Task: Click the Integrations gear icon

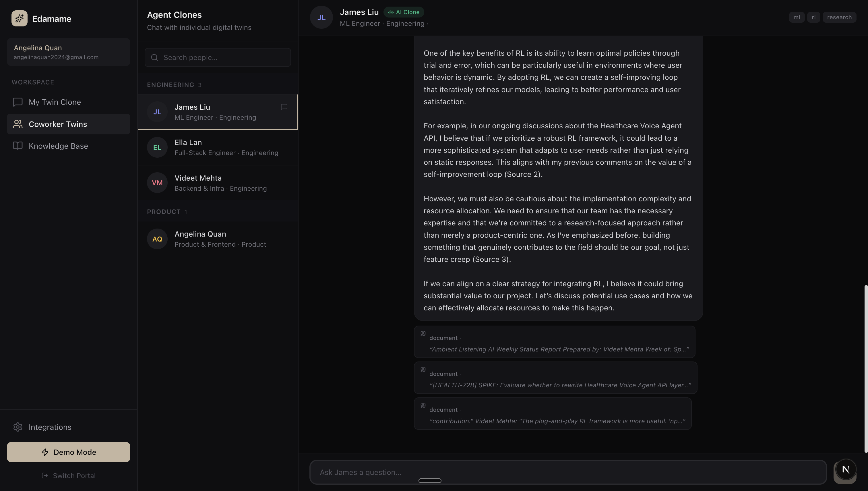Action: coord(18,427)
